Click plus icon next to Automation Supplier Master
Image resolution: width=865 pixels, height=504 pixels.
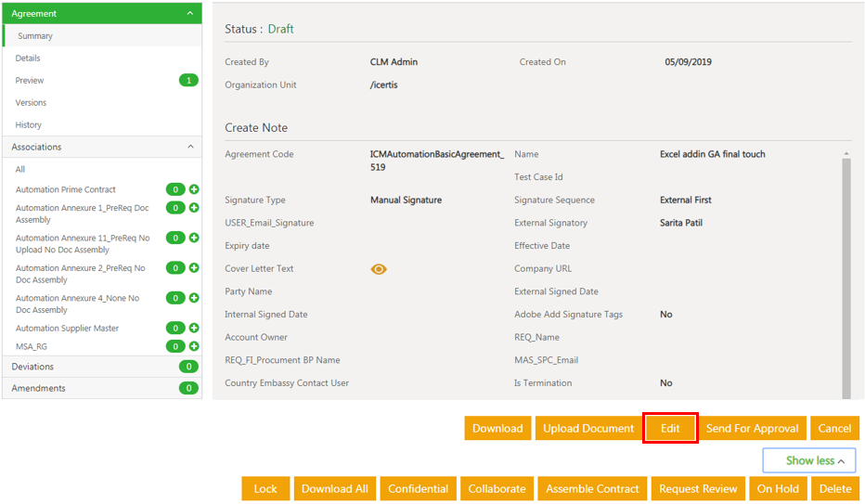(194, 328)
